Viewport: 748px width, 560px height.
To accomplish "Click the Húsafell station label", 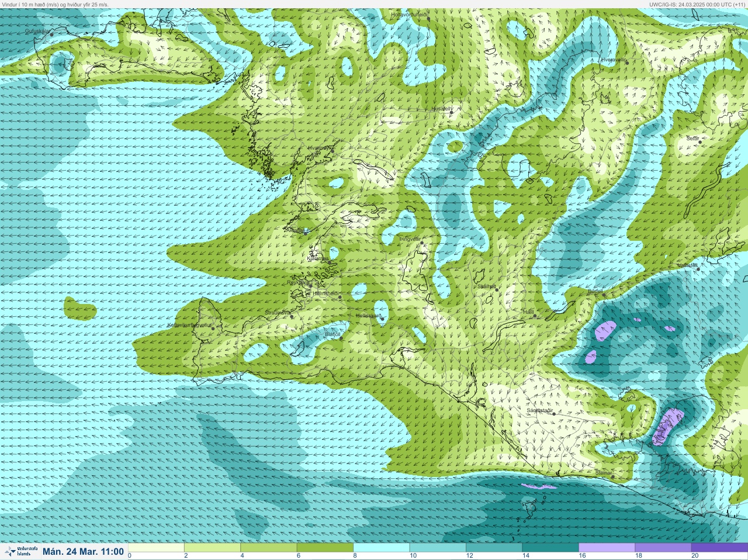I will (x=442, y=109).
